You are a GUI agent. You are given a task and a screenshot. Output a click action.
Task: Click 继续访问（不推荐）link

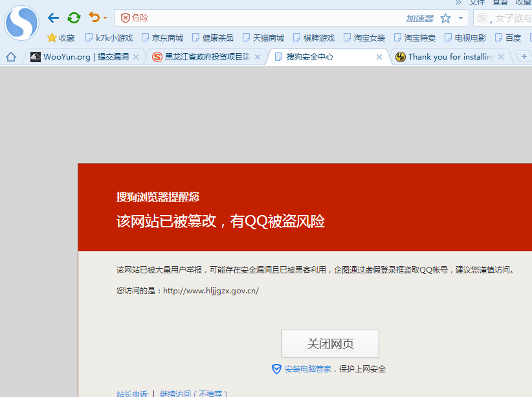click(x=194, y=394)
